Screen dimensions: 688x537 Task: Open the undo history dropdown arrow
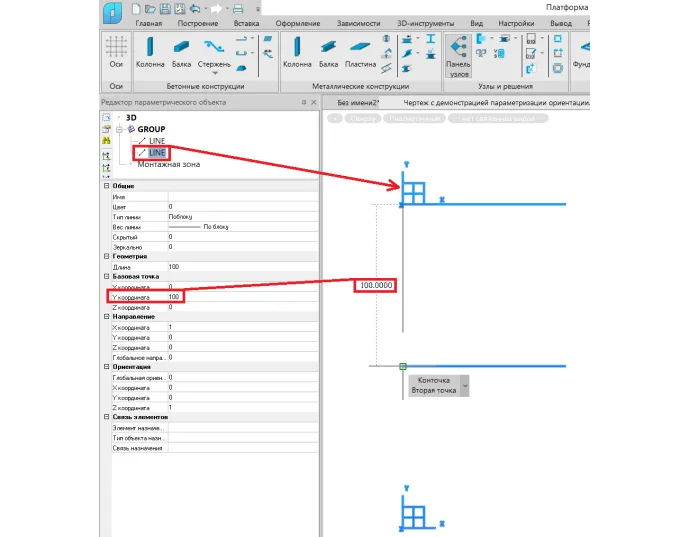pyautogui.click(x=205, y=9)
